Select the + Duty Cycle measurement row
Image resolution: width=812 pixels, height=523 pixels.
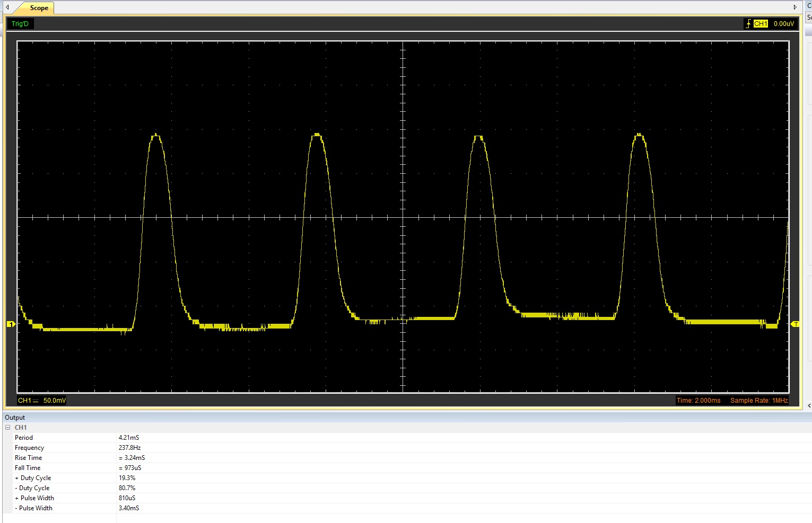pos(33,478)
